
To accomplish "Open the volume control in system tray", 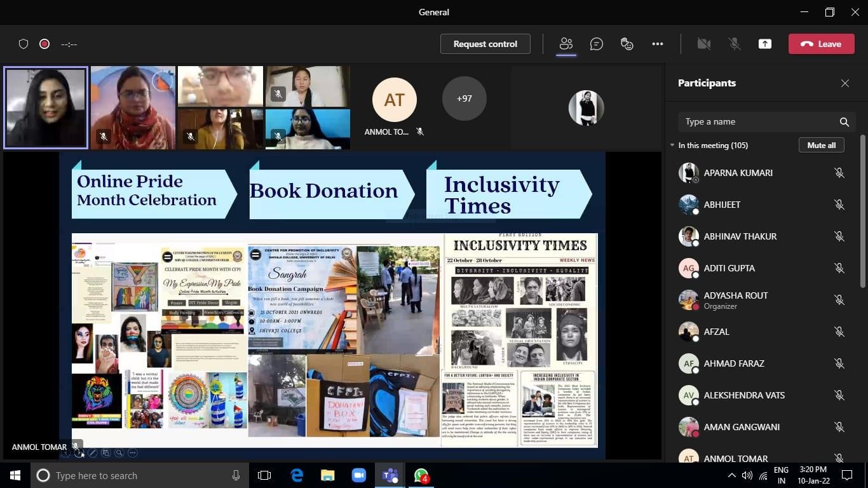I will 747,475.
